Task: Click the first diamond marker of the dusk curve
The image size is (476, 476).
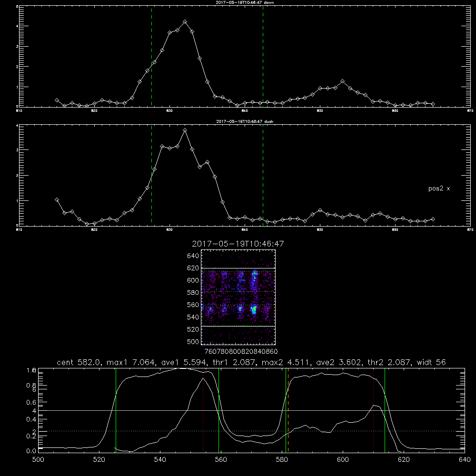Action: pos(57,200)
